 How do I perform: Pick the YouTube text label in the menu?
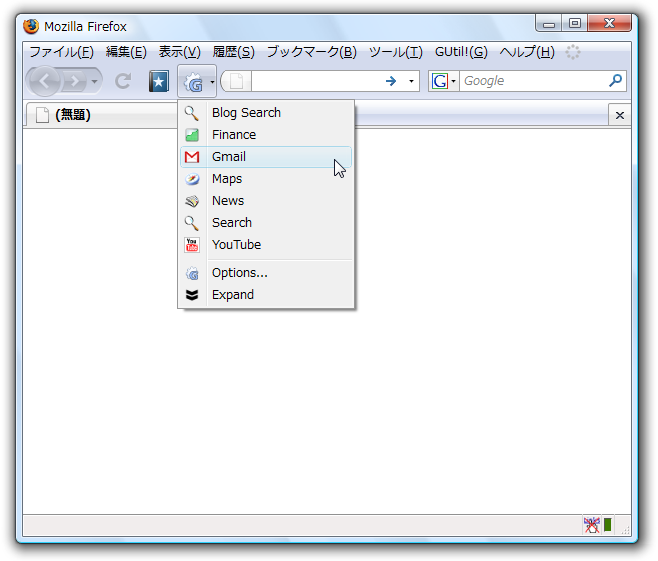click(x=236, y=245)
